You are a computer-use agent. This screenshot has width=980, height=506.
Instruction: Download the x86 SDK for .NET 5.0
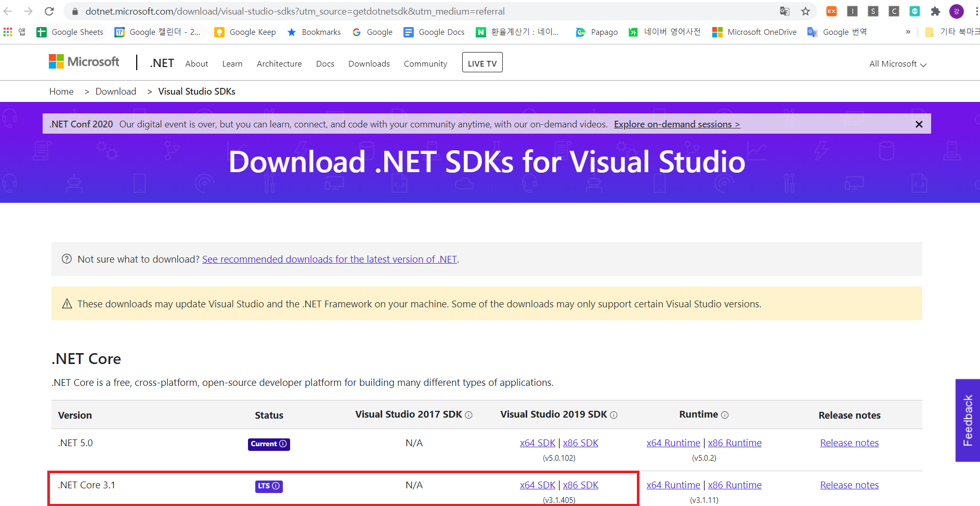tap(581, 443)
